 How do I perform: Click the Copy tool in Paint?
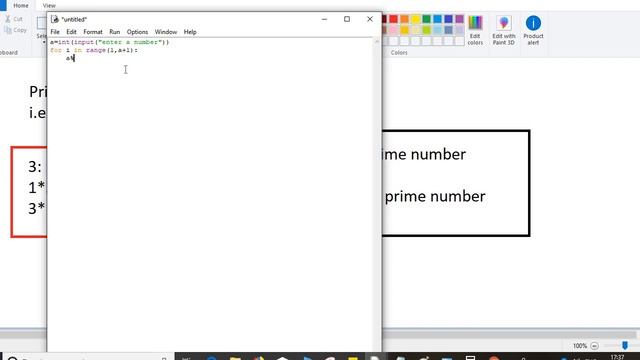coord(16,30)
